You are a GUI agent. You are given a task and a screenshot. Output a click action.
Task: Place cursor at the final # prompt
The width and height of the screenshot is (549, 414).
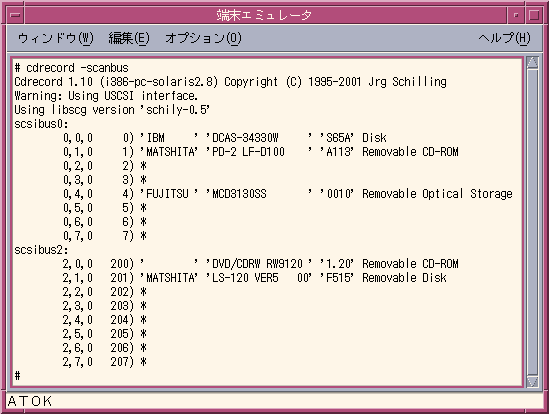tap(17, 376)
